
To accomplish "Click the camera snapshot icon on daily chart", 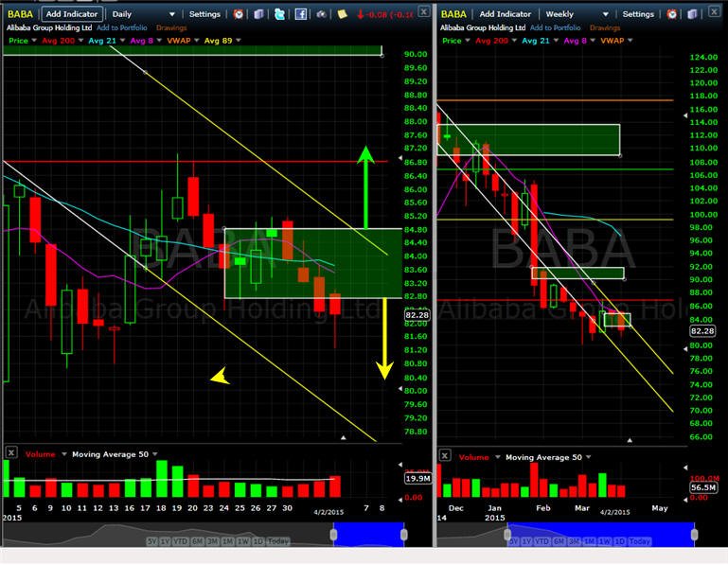I will point(321,14).
